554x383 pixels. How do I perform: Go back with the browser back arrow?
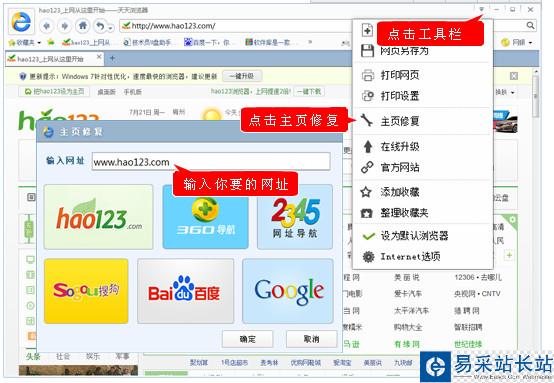coord(47,26)
